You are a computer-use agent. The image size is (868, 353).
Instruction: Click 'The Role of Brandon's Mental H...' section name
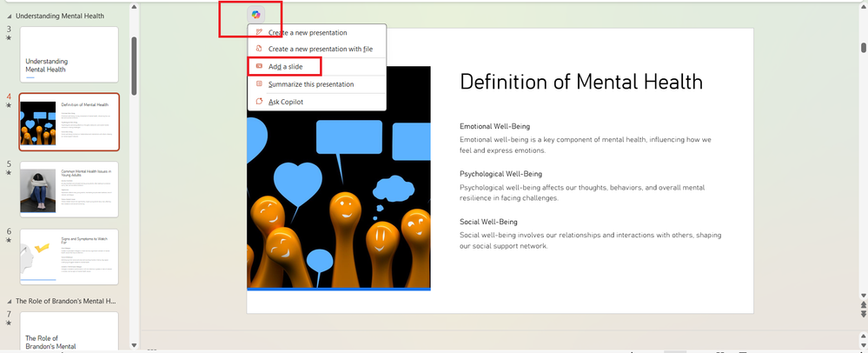pos(66,301)
